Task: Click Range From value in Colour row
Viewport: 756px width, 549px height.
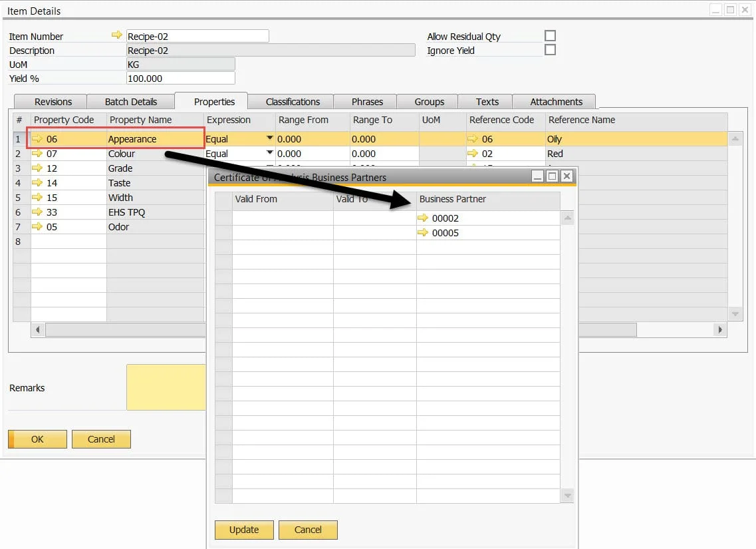Action: point(313,154)
